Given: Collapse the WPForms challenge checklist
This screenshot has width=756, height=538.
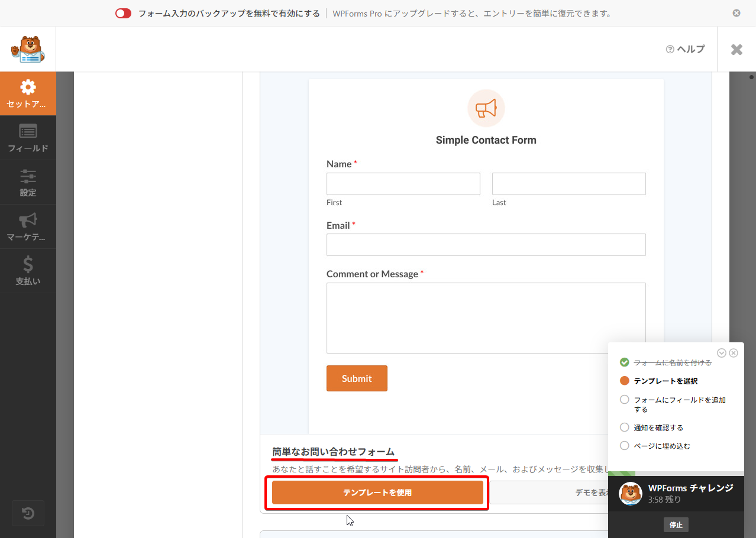Looking at the screenshot, I should tap(722, 353).
